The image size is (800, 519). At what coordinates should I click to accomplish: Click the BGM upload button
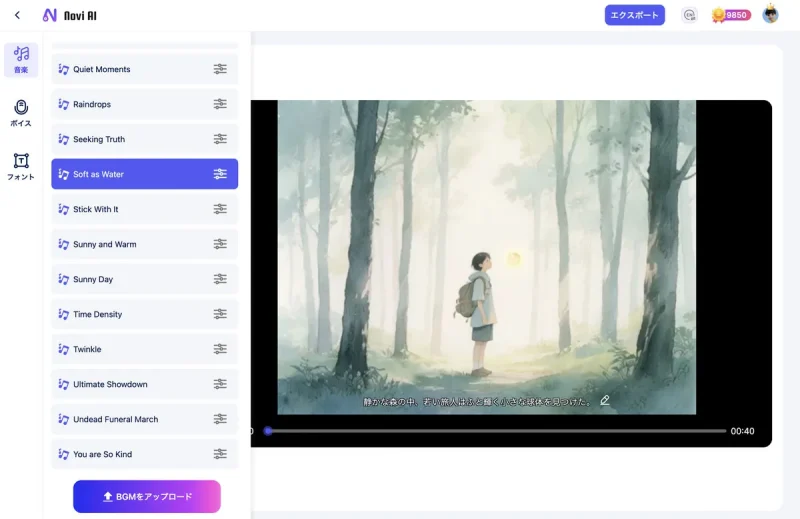[x=146, y=496]
